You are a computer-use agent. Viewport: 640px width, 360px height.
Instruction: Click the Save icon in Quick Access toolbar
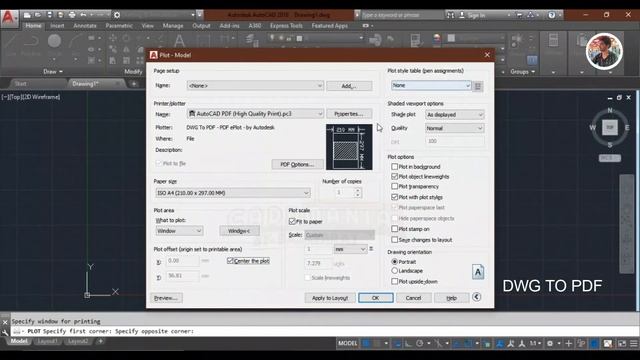[49, 15]
